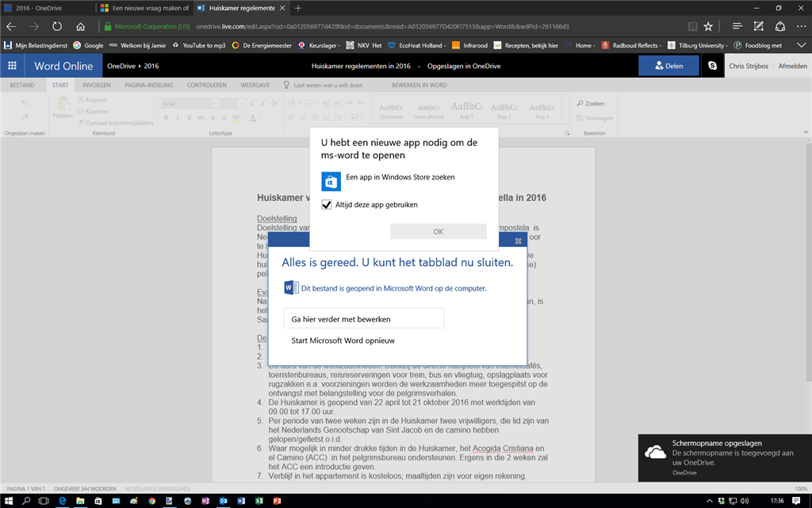The width and height of the screenshot is (812, 508).
Task: Click Knippen scissors icon
Action: pos(80,99)
